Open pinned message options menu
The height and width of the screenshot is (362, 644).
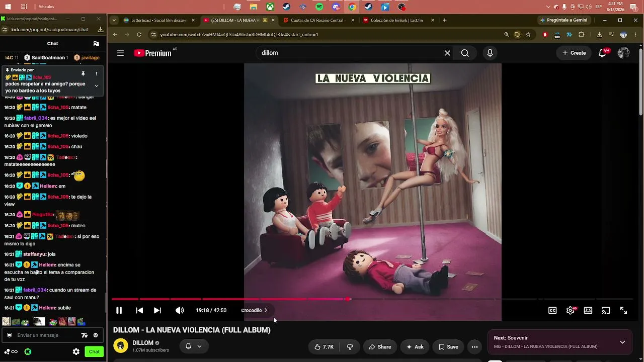point(96,74)
